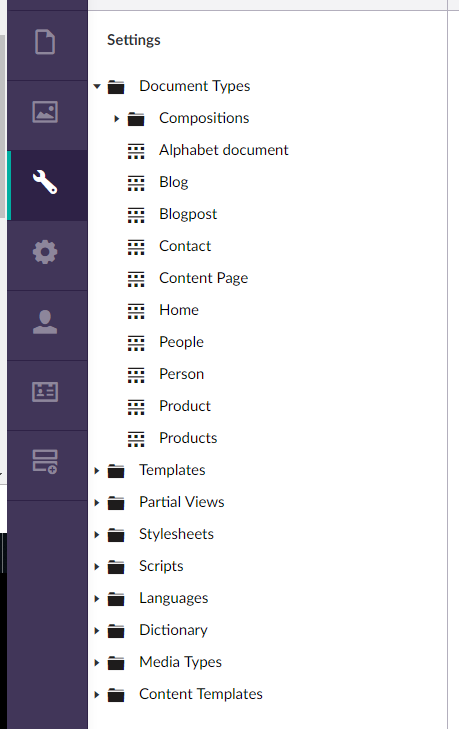Select the Content Page document type
The height and width of the screenshot is (729, 459).
coord(203,278)
